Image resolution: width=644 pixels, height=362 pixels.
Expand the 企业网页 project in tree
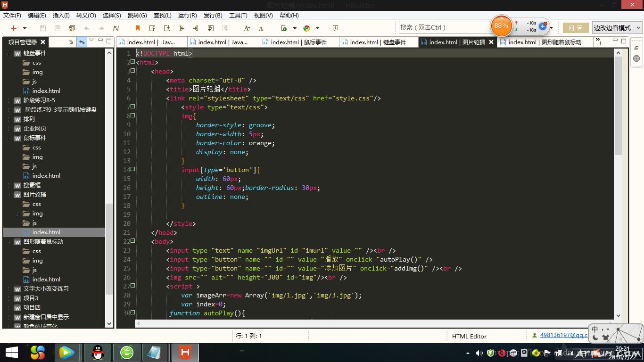tap(9, 129)
